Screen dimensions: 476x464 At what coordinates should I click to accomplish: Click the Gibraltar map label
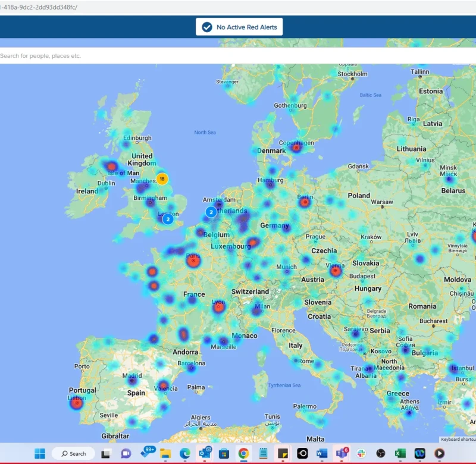coord(115,436)
